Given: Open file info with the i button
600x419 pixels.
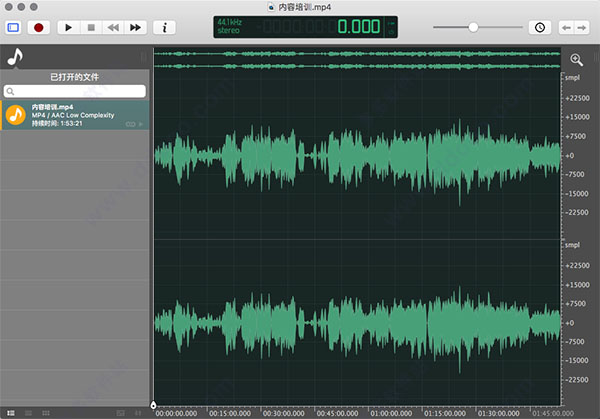Looking at the screenshot, I should (165, 28).
